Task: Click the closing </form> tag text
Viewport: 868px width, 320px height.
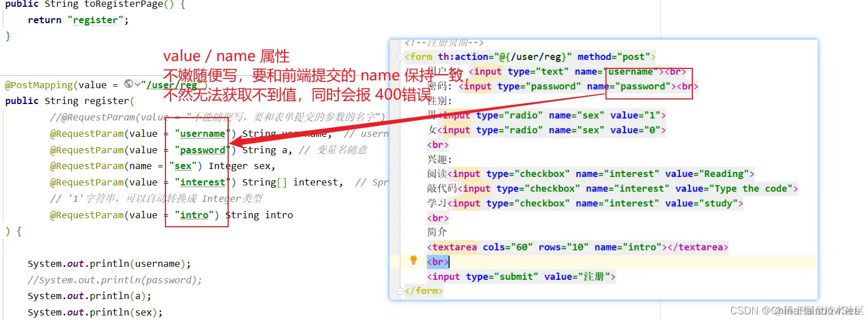Action: coord(424,291)
